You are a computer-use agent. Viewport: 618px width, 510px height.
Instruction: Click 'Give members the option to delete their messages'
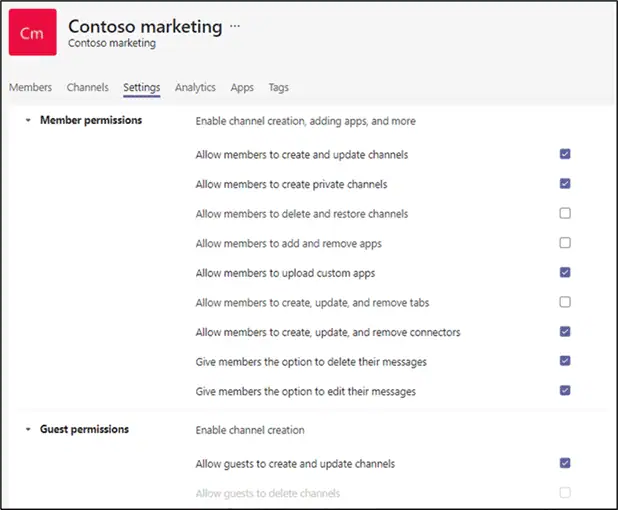coord(311,362)
